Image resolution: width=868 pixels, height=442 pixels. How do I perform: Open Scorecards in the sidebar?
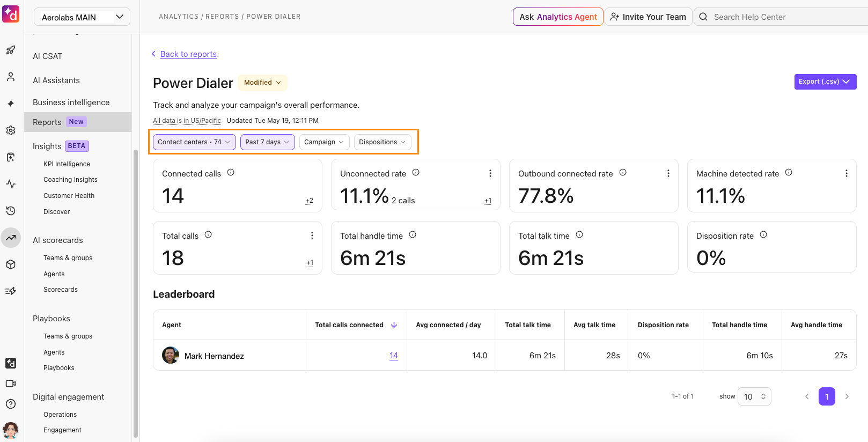pyautogui.click(x=61, y=290)
